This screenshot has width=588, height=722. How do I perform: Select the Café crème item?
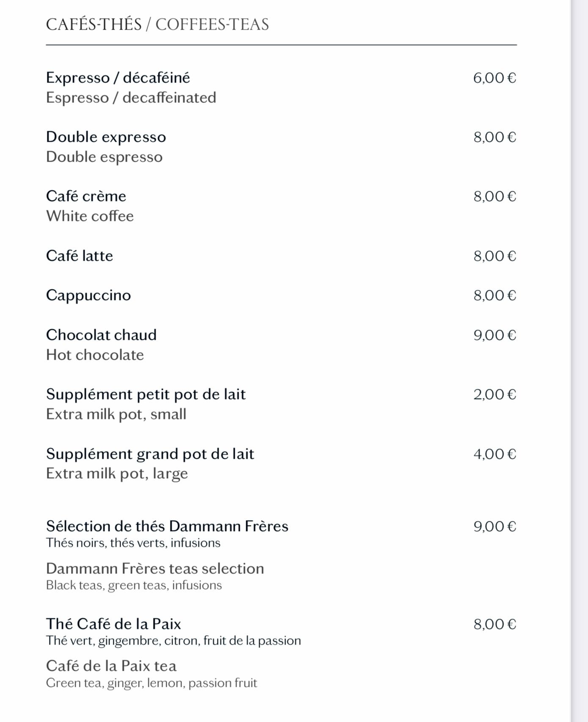(x=86, y=196)
